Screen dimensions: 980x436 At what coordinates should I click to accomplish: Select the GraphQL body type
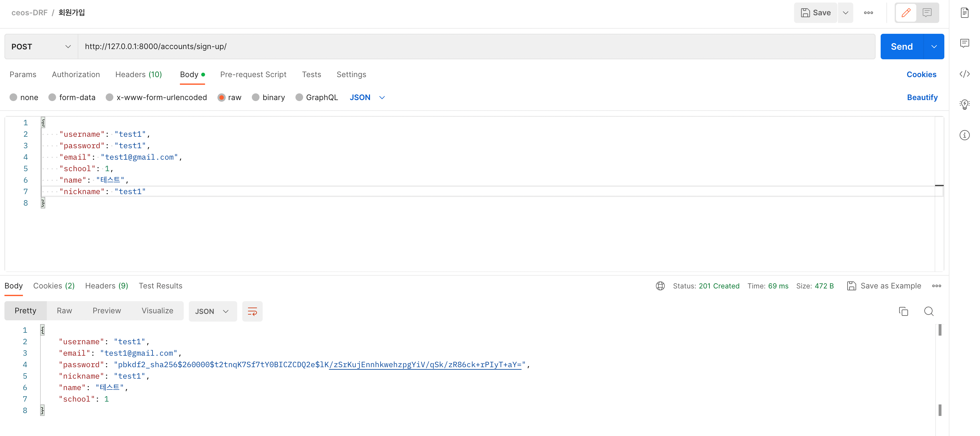point(316,98)
